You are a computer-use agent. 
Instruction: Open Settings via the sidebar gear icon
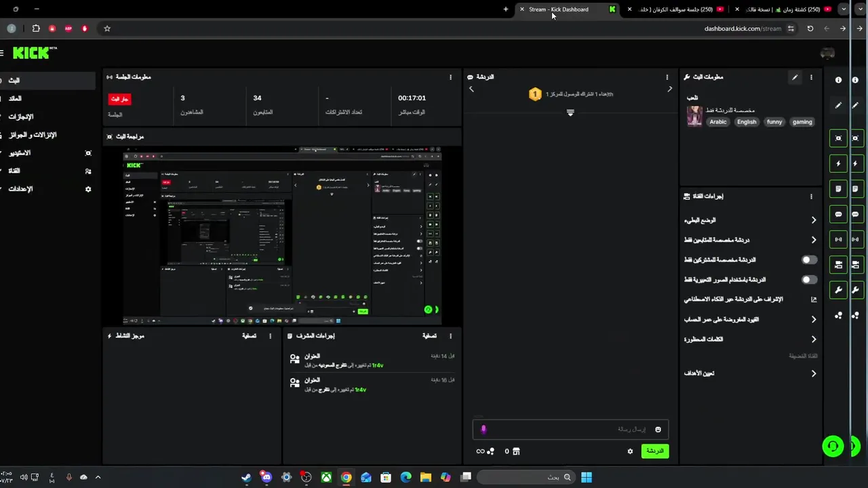88,189
